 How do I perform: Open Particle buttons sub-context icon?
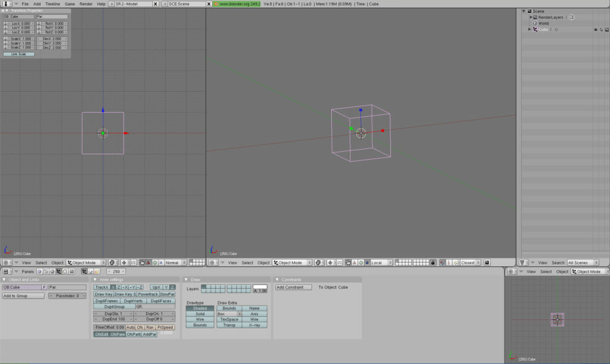pos(97,272)
